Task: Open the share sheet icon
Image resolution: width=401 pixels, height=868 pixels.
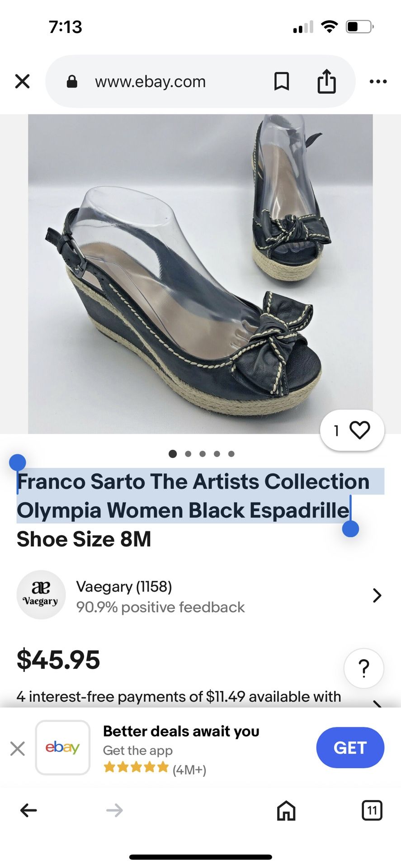Action: pos(326,81)
